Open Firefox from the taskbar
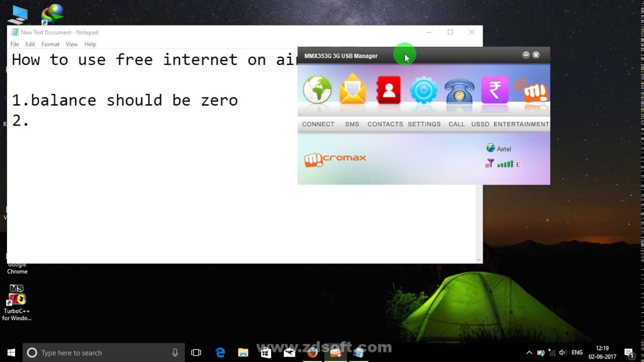 [x=312, y=352]
